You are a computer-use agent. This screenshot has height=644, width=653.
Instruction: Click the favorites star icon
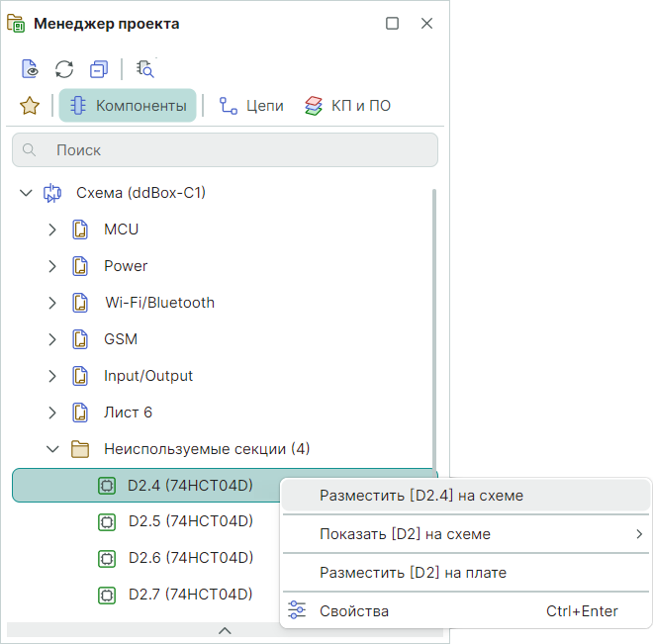30,106
